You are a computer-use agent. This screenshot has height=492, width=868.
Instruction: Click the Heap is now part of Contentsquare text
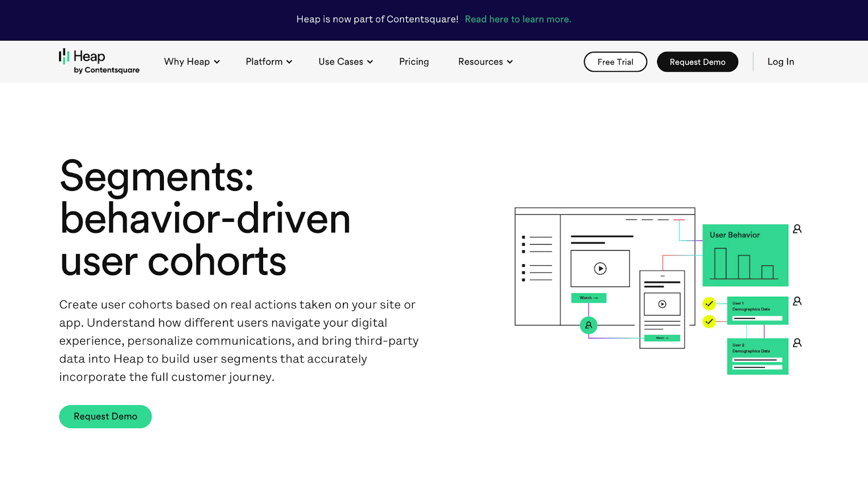pos(378,20)
